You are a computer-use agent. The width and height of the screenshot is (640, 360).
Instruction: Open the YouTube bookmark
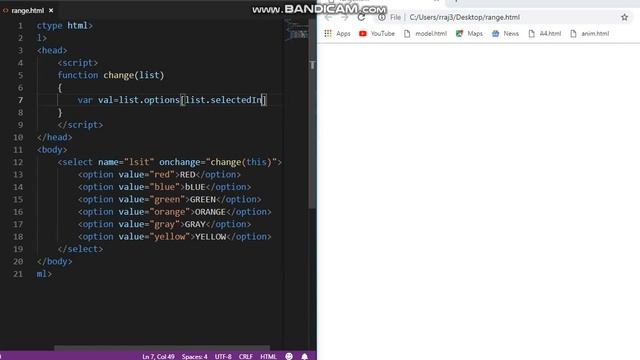377,33
